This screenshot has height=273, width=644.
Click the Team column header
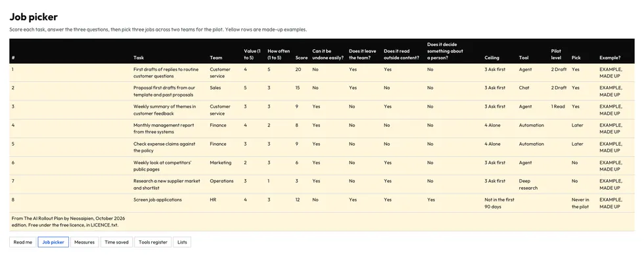216,58
